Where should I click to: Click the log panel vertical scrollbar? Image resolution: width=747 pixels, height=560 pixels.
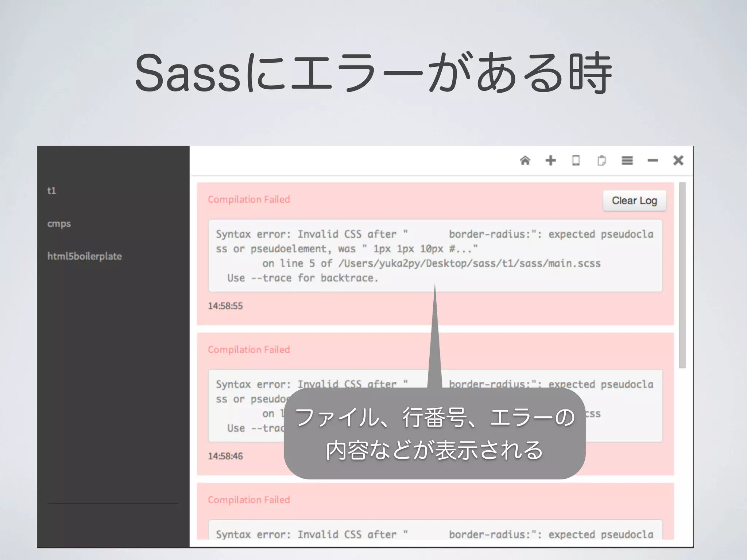682,275
